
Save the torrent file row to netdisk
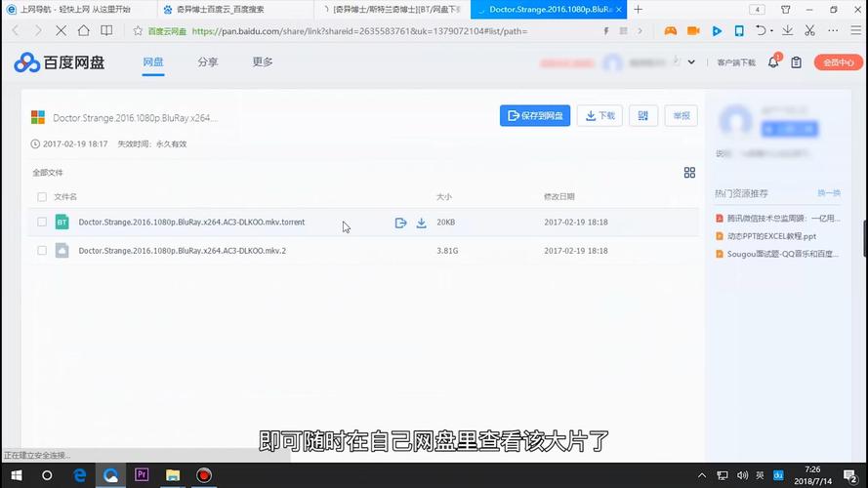400,223
